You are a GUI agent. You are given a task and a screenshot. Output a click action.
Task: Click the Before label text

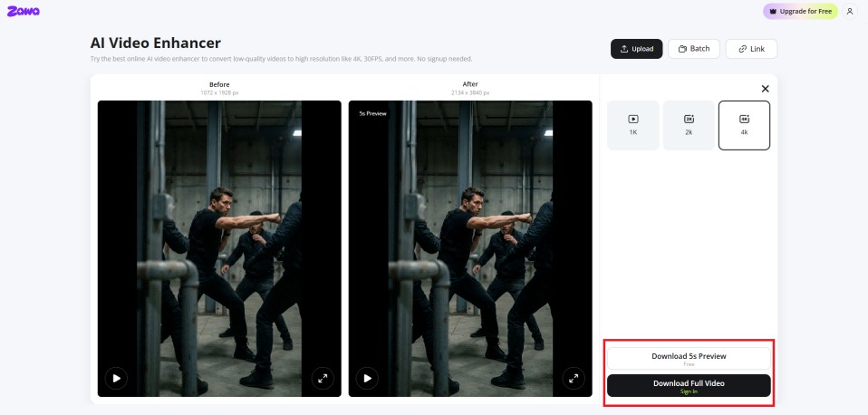coord(219,84)
